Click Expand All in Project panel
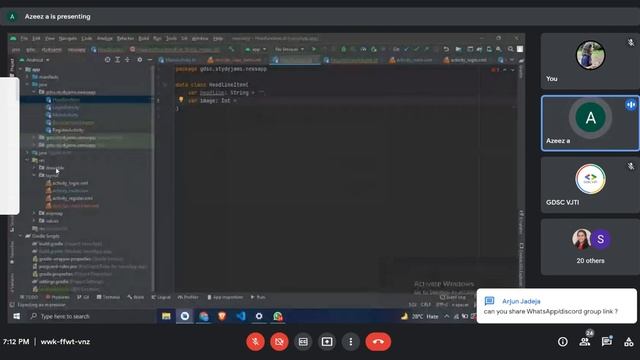The width and height of the screenshot is (640, 360). pos(118,60)
